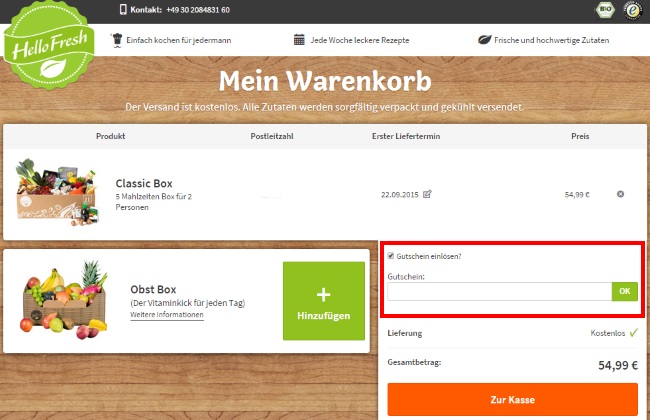
Task: Click the Mein Warenkorb heading
Action: pos(325,81)
